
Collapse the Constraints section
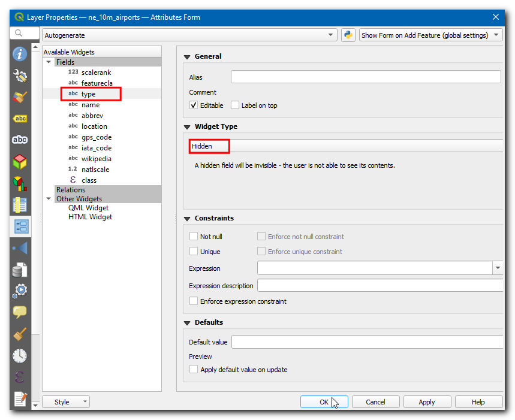pos(187,219)
